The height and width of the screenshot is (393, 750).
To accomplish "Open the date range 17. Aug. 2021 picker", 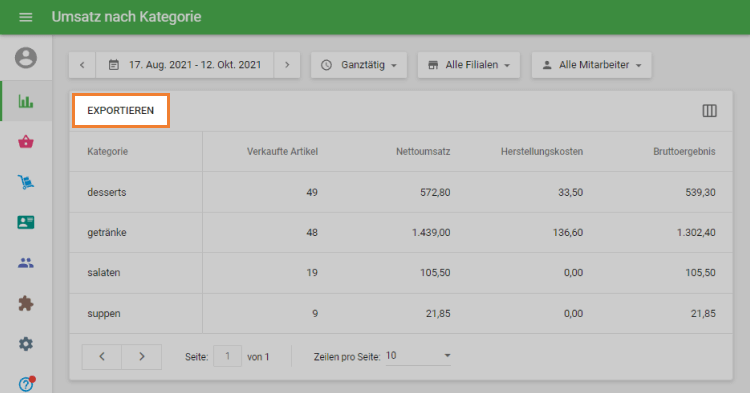I will pyautogui.click(x=185, y=65).
